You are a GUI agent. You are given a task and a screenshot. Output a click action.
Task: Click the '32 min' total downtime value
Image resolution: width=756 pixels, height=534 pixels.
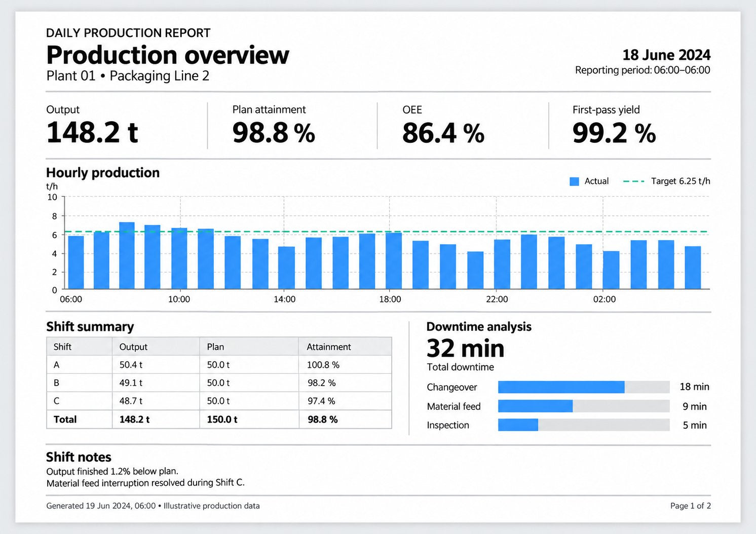pos(466,349)
